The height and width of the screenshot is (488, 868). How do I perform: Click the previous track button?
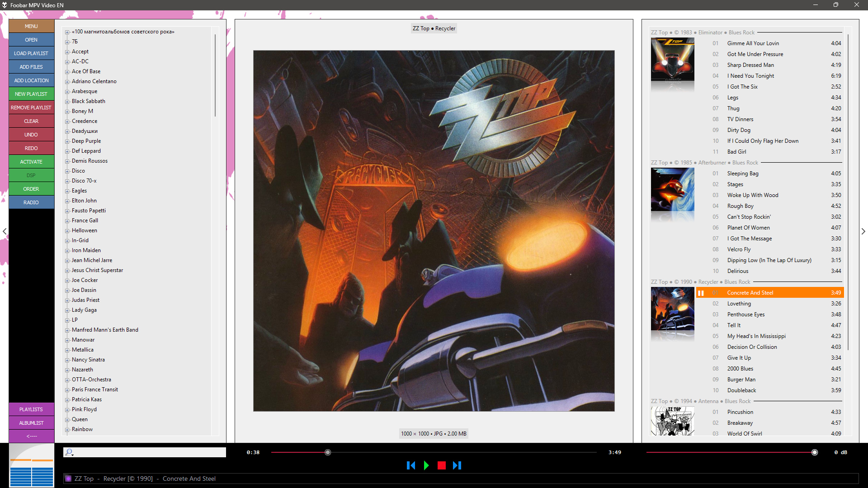410,465
